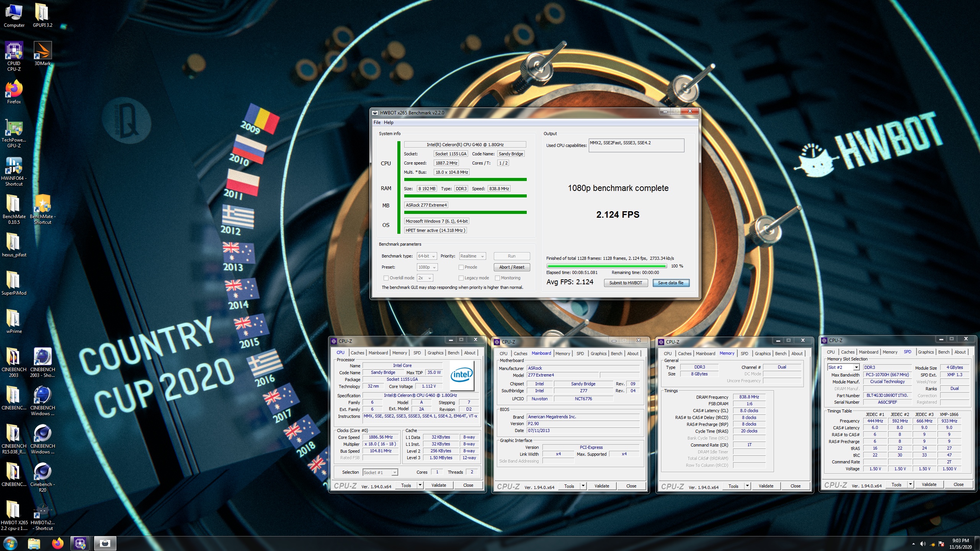Screen dimensions: 980x551
Task: Launch the 3DMark desktop shortcut
Action: pos(42,54)
